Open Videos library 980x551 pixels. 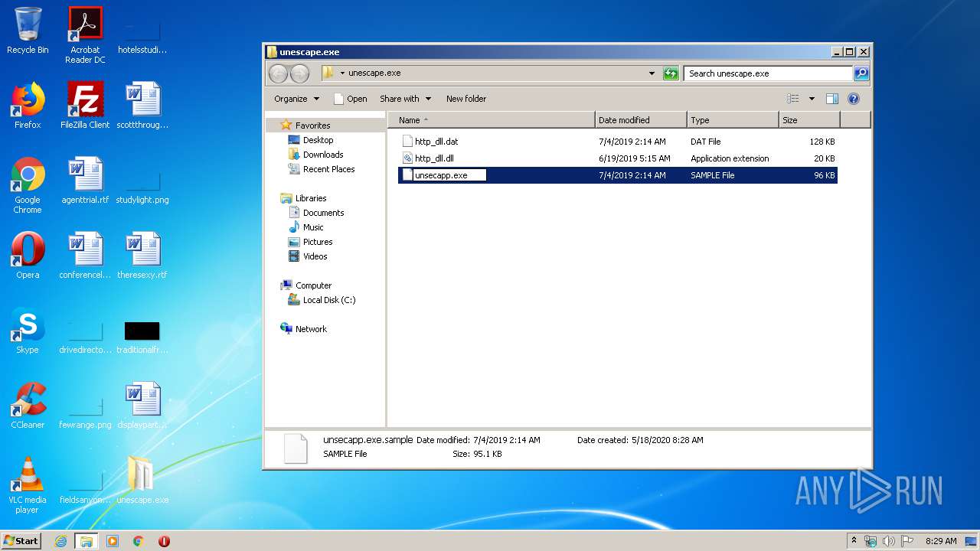[x=315, y=256]
